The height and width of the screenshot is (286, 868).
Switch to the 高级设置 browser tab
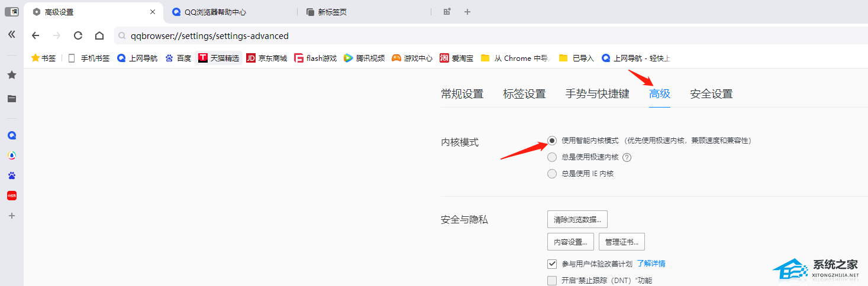(93, 12)
